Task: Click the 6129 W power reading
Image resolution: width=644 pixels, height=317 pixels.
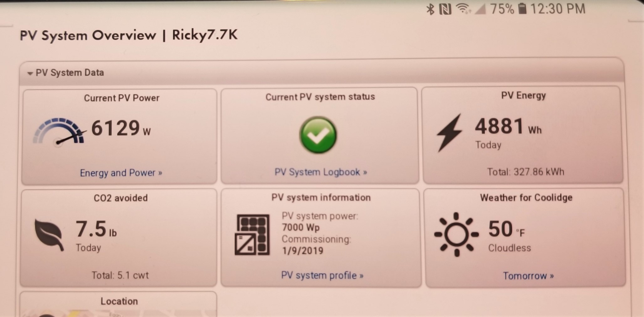Action: 121,128
